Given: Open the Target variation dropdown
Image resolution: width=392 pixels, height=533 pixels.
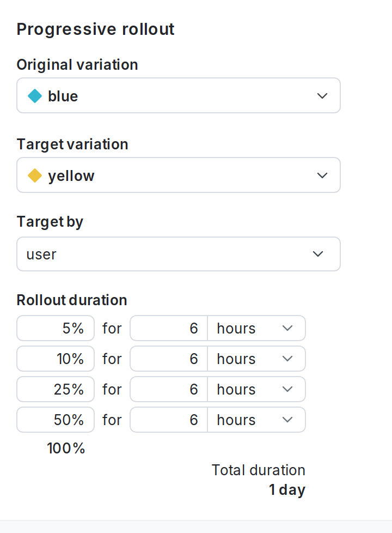Looking at the screenshot, I should click(179, 175).
